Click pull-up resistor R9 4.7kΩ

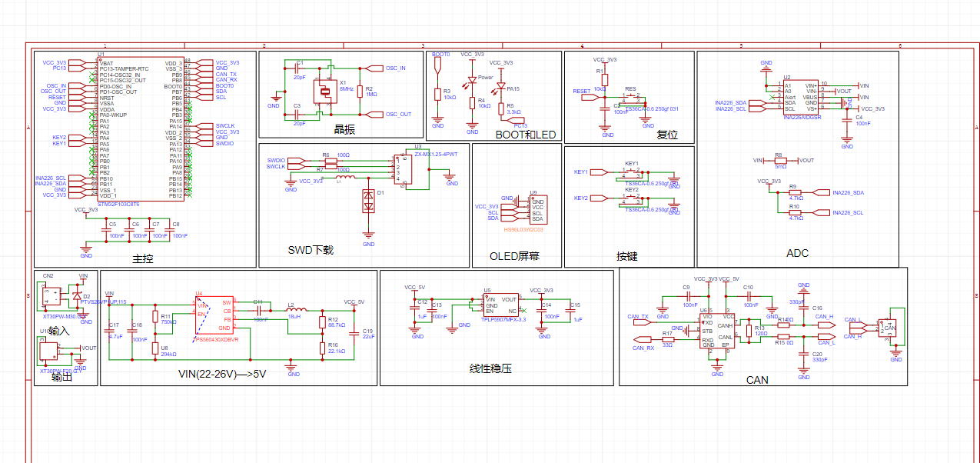[794, 192]
